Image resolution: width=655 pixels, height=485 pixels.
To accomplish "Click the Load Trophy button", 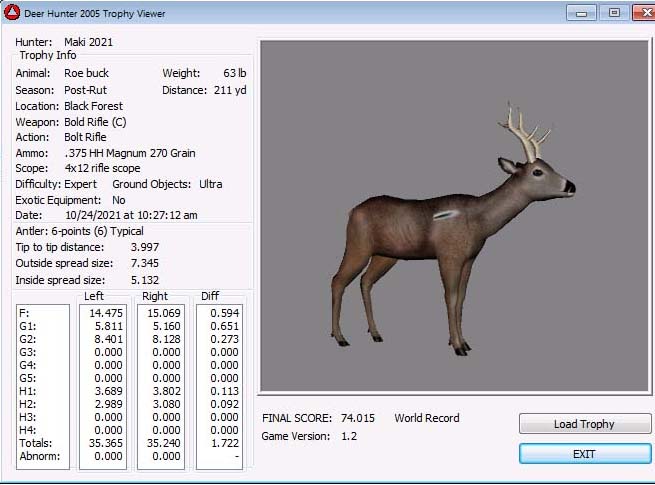I will 585,424.
